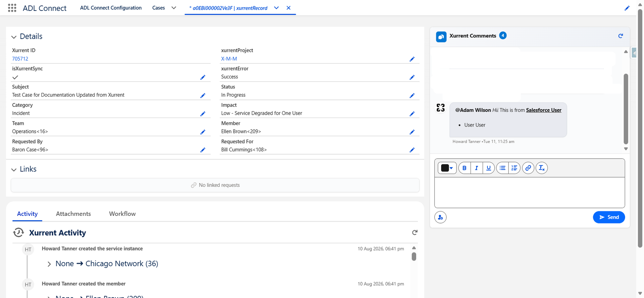The height and width of the screenshot is (298, 644).
Task: Edit the xurrentProject field
Action: point(412,59)
